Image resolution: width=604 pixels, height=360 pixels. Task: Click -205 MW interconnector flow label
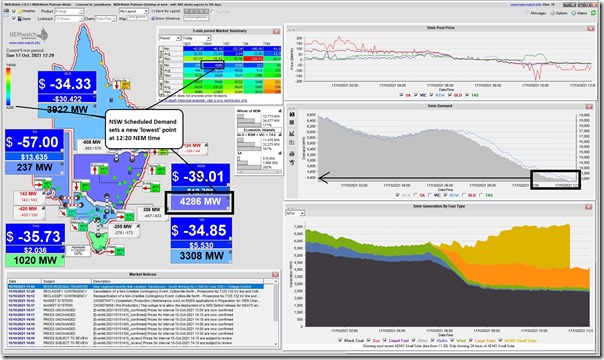pyautogui.click(x=123, y=227)
